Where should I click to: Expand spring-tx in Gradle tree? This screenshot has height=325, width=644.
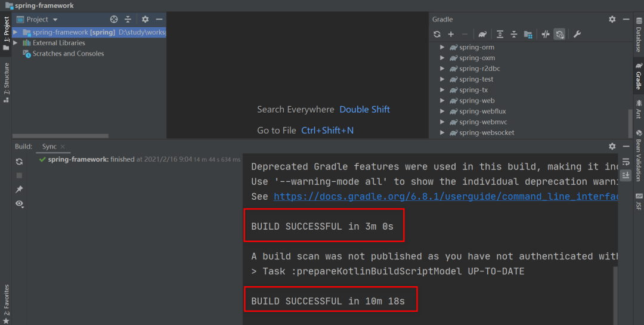tap(442, 90)
